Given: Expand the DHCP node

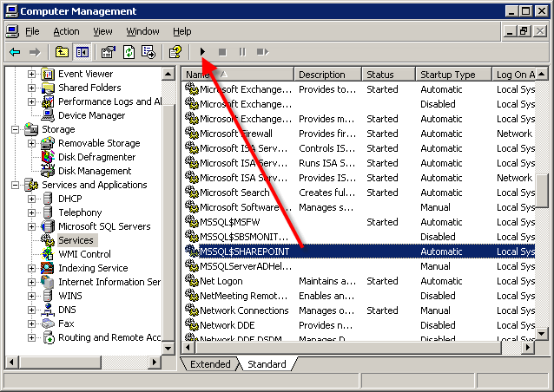Looking at the screenshot, I should [31, 199].
